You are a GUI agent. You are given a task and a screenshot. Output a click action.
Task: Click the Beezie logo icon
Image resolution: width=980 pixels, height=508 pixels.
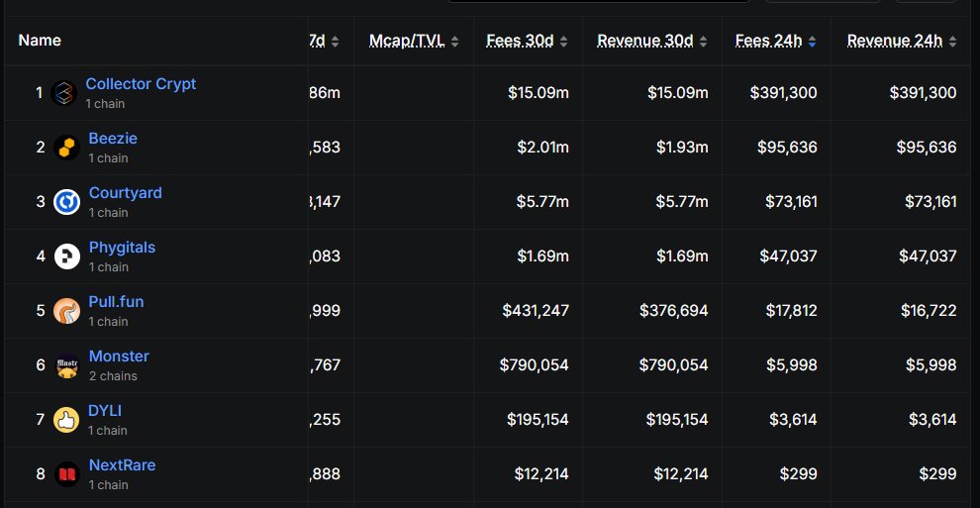pos(66,148)
